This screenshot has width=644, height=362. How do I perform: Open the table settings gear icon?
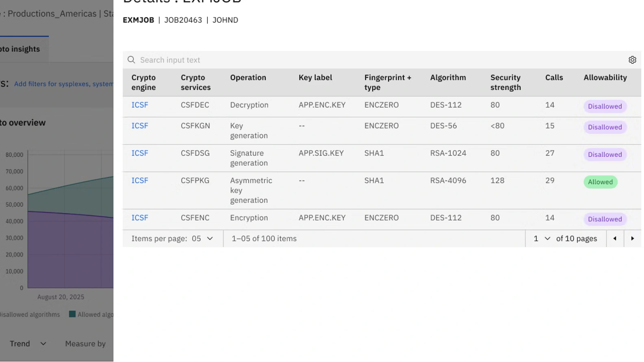[632, 60]
